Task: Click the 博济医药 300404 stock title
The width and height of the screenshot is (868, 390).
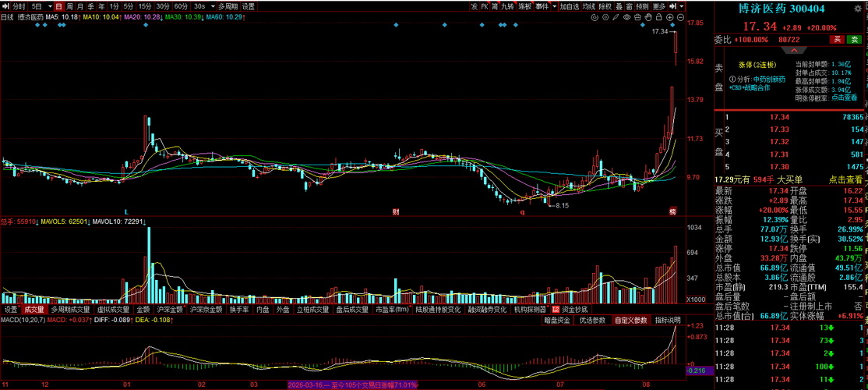Action: tap(782, 9)
